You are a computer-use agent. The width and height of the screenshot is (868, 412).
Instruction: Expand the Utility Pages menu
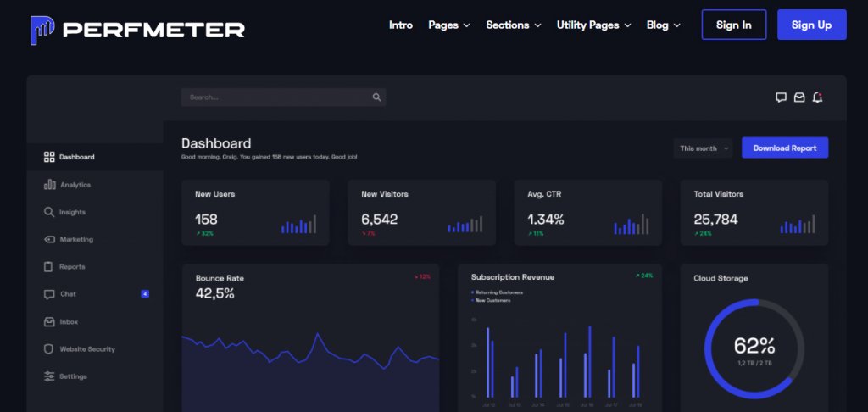[x=593, y=25]
